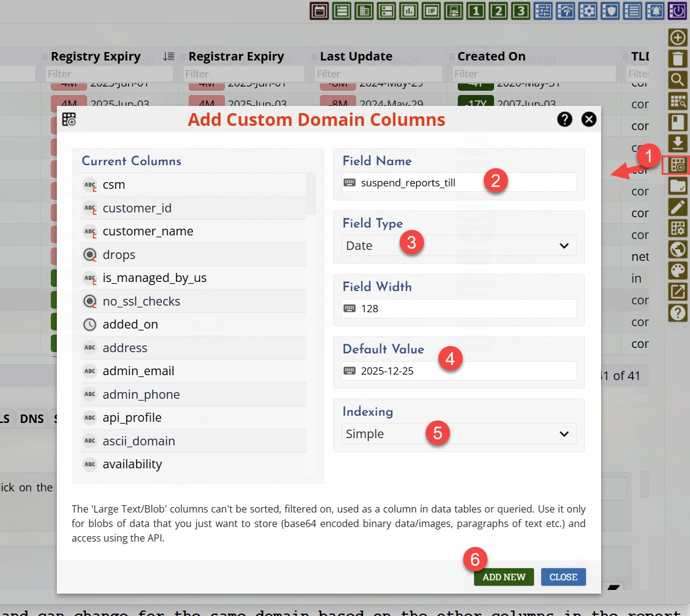Click the globe sidebar icon

[678, 250]
